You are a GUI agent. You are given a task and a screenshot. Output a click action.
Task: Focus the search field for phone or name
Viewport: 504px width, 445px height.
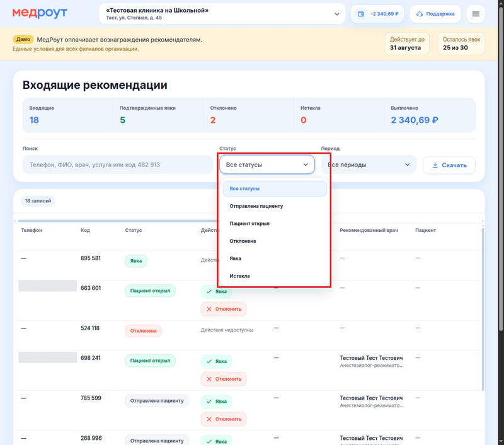tap(118, 165)
